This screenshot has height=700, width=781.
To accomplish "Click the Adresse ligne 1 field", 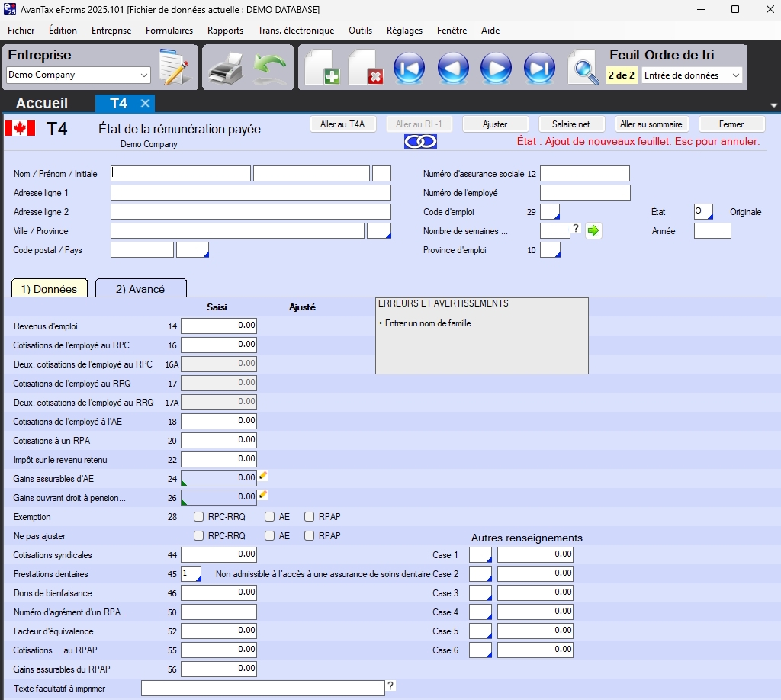I will [x=250, y=193].
